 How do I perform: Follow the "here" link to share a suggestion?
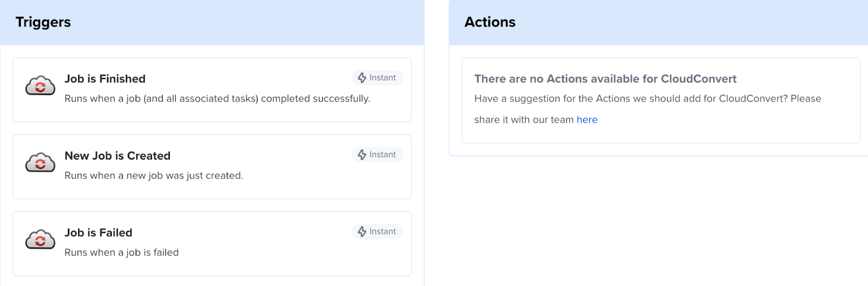[x=586, y=120]
